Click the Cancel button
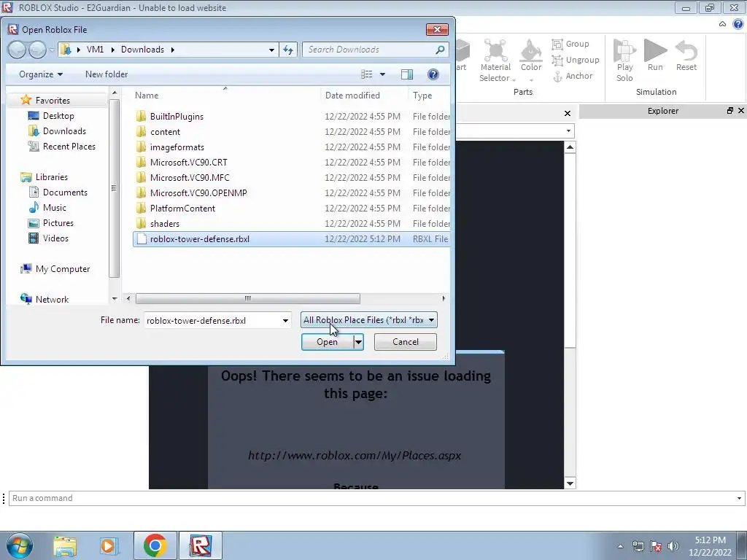The width and height of the screenshot is (747, 560). point(406,342)
